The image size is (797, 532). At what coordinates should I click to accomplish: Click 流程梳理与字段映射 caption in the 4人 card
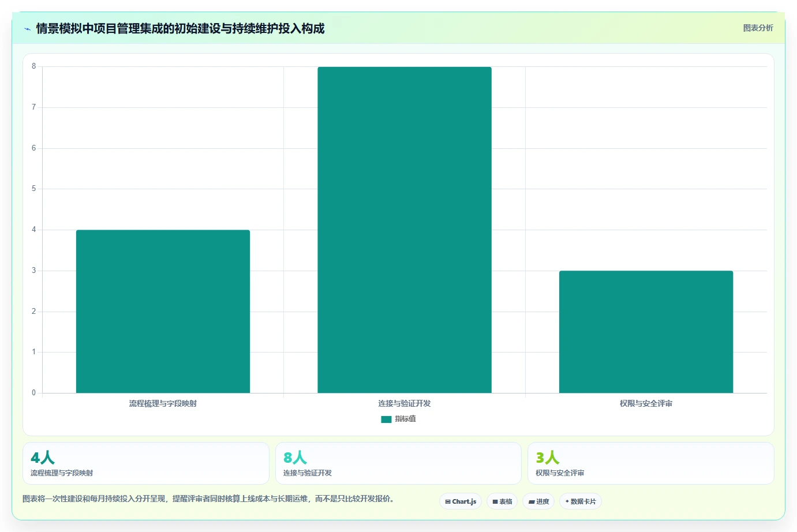coord(62,473)
